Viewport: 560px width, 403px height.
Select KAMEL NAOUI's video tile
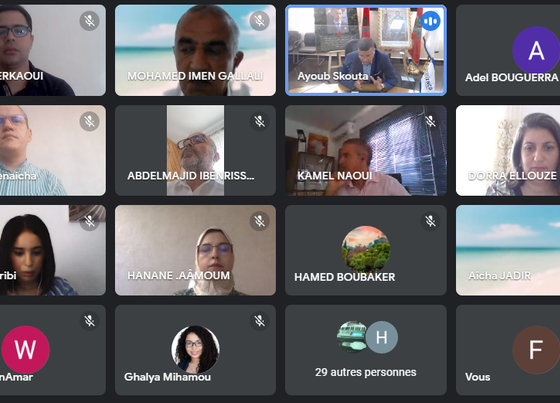[x=366, y=150]
